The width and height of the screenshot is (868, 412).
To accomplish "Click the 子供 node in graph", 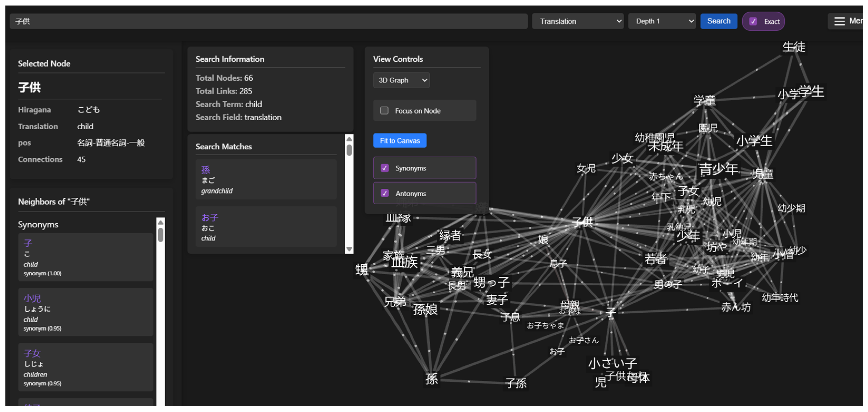I will [x=582, y=222].
